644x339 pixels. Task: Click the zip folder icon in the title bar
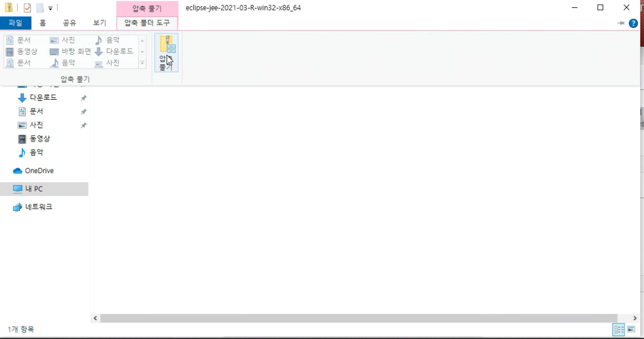pyautogui.click(x=9, y=7)
